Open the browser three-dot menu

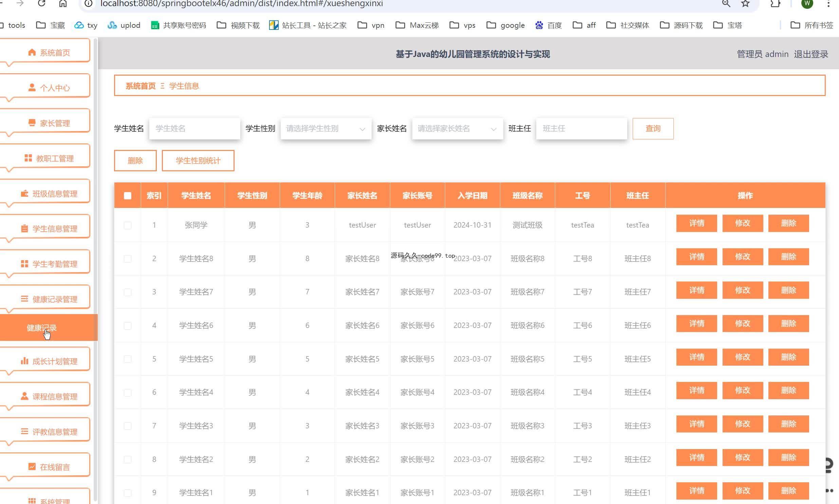coord(829,3)
